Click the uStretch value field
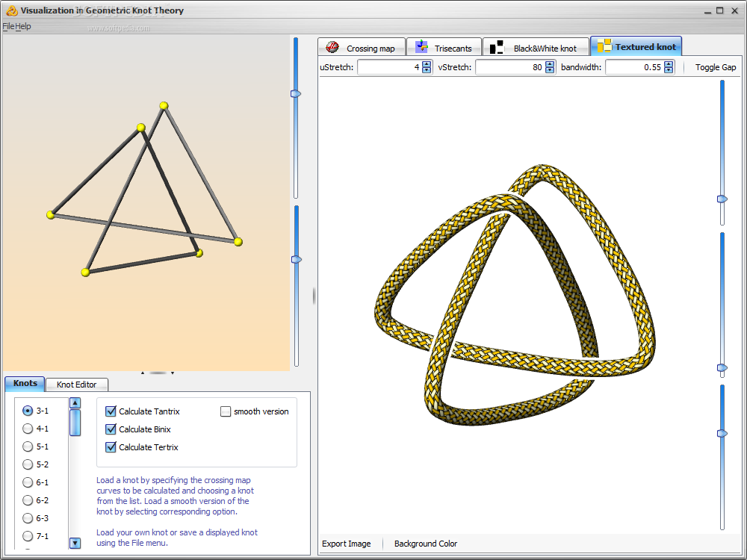Screen dimensions: 747x560 390,67
